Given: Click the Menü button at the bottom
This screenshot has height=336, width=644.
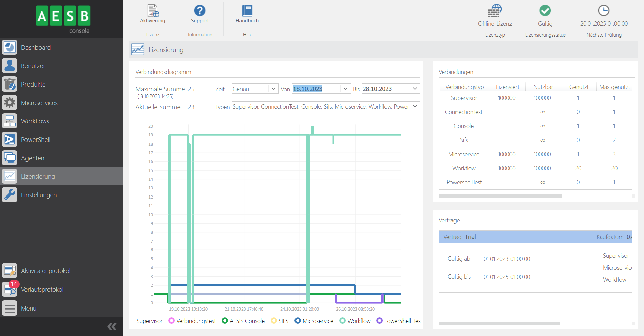Looking at the screenshot, I should (x=29, y=308).
